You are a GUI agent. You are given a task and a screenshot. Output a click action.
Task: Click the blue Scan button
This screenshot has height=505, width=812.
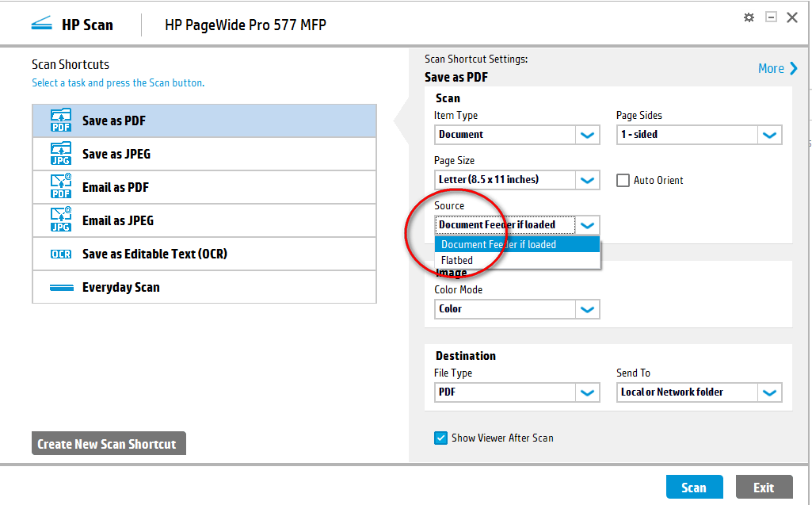[x=695, y=488]
